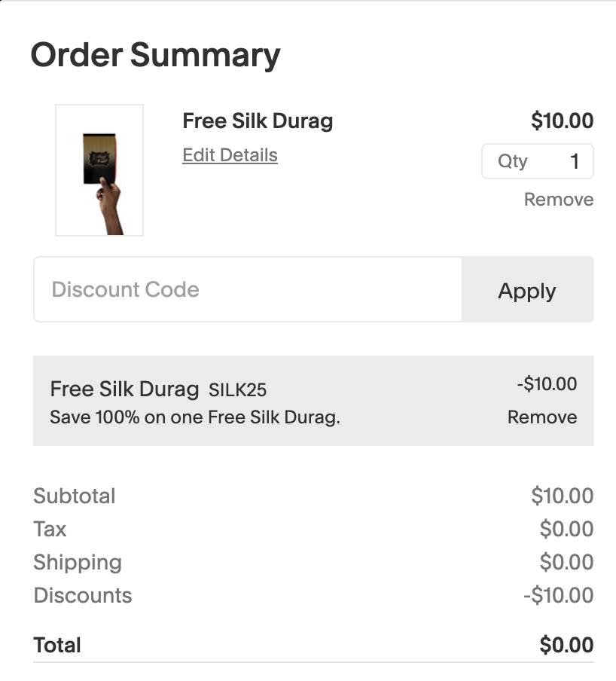Click the -$10.00 amount in discount banner

coord(547,384)
